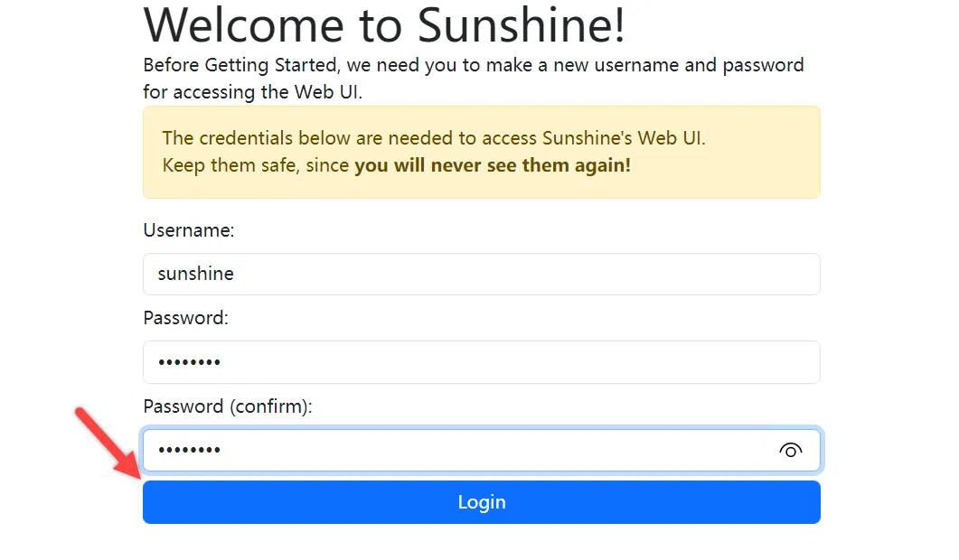Screen dimensions: 959x560
Task: Select the username value sunshine
Action: 195,274
